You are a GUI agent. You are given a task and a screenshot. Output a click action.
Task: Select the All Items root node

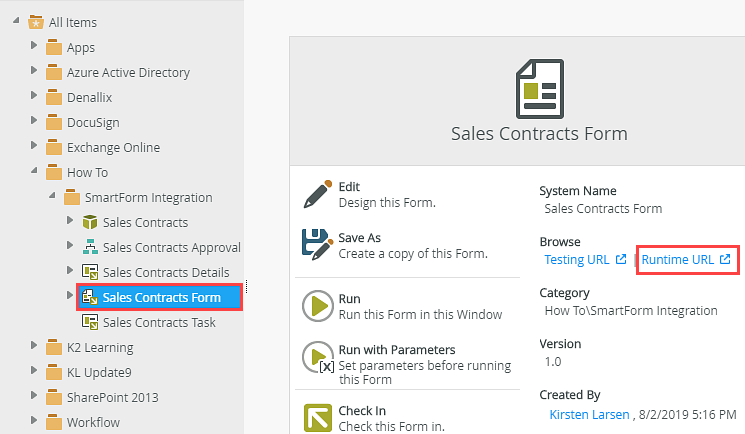[x=73, y=22]
